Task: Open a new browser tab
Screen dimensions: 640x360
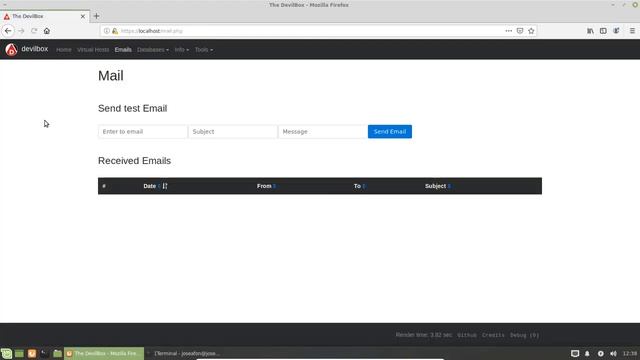Action: (x=96, y=16)
